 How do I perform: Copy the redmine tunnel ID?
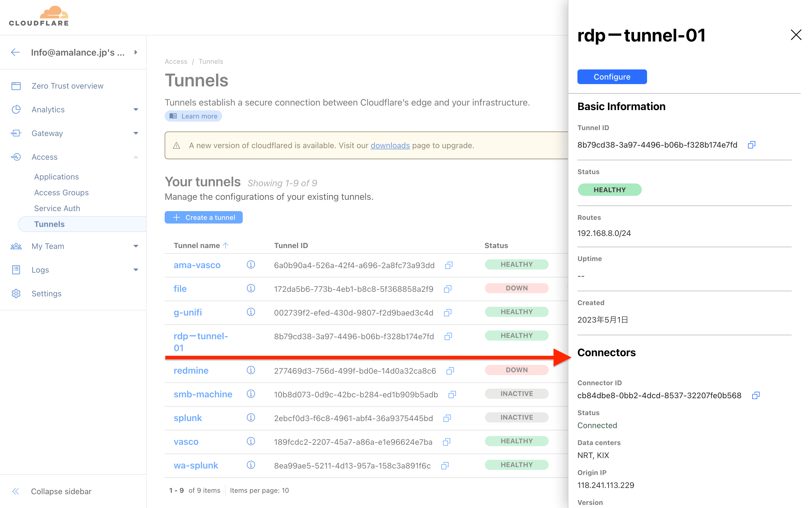[x=450, y=371]
